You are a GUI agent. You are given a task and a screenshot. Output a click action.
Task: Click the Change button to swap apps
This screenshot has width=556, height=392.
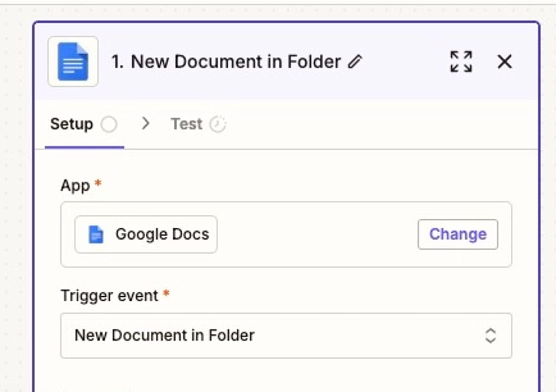click(x=457, y=234)
